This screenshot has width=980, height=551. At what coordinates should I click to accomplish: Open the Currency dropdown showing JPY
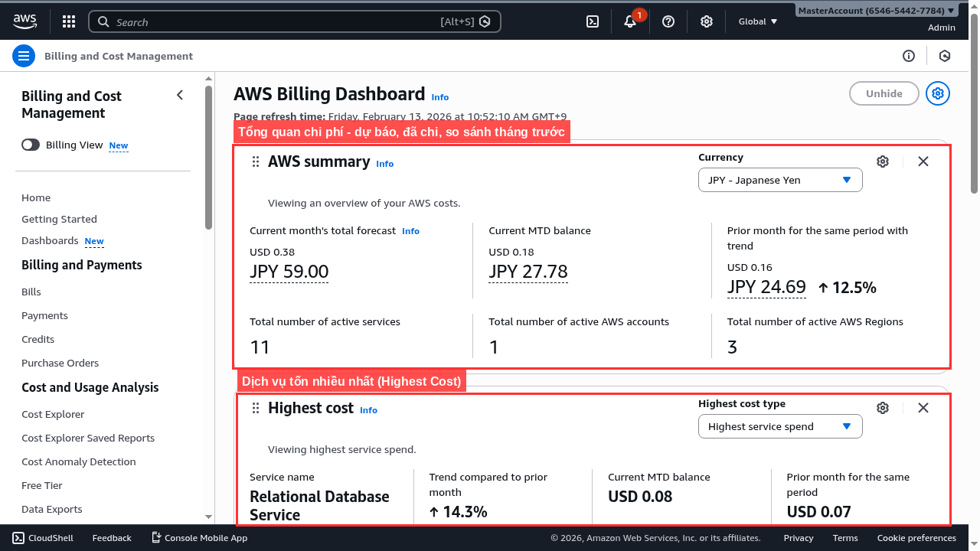click(780, 180)
